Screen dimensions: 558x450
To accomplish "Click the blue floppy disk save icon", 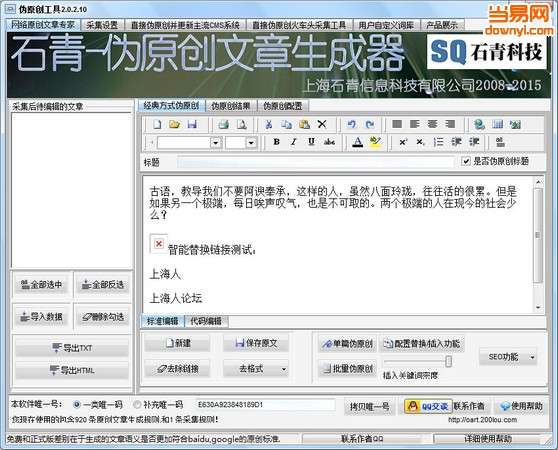I will tap(192, 124).
